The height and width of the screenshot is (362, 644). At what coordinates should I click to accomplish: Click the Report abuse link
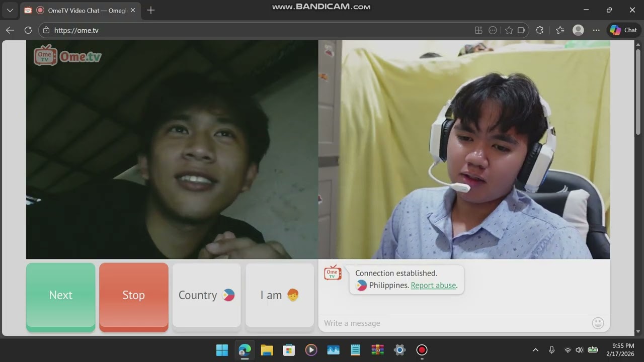click(x=433, y=285)
